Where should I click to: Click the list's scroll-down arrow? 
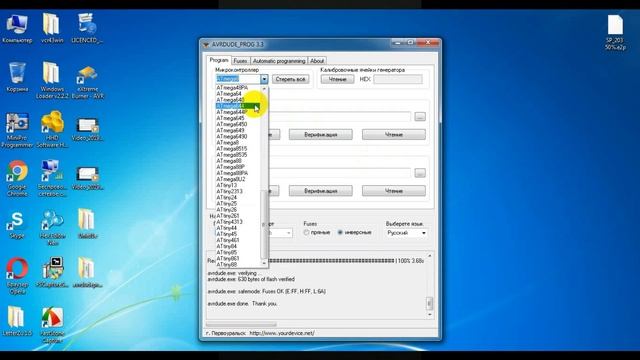[x=264, y=264]
